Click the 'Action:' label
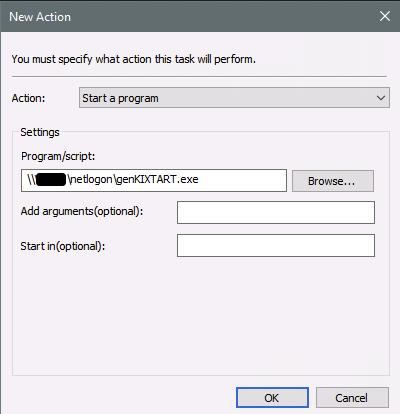 click(x=28, y=98)
